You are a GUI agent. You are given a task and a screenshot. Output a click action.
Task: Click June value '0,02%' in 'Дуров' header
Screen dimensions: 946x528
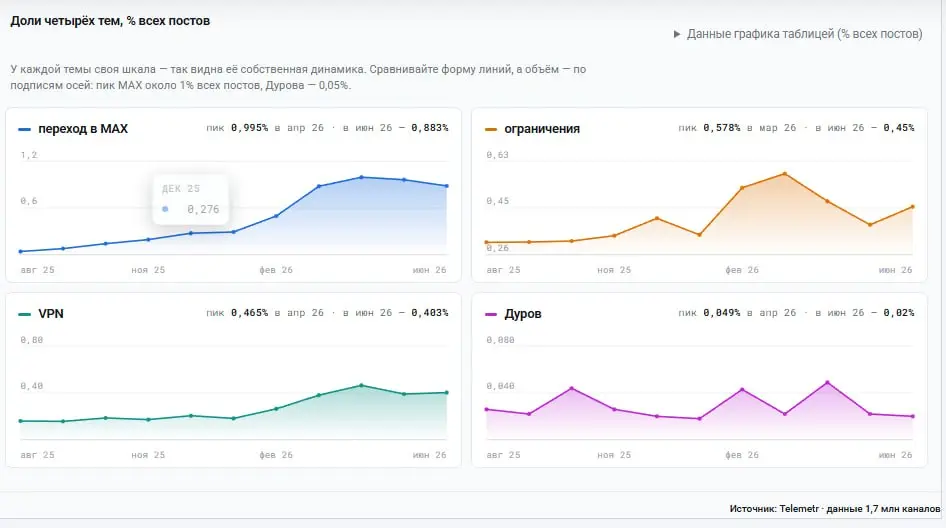(x=899, y=313)
